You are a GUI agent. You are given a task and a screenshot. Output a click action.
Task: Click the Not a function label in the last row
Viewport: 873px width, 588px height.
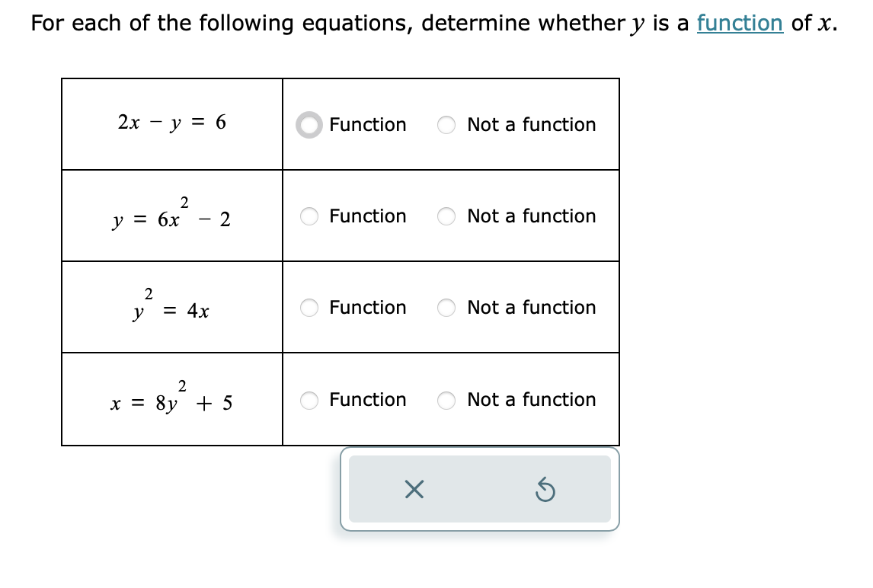[530, 400]
